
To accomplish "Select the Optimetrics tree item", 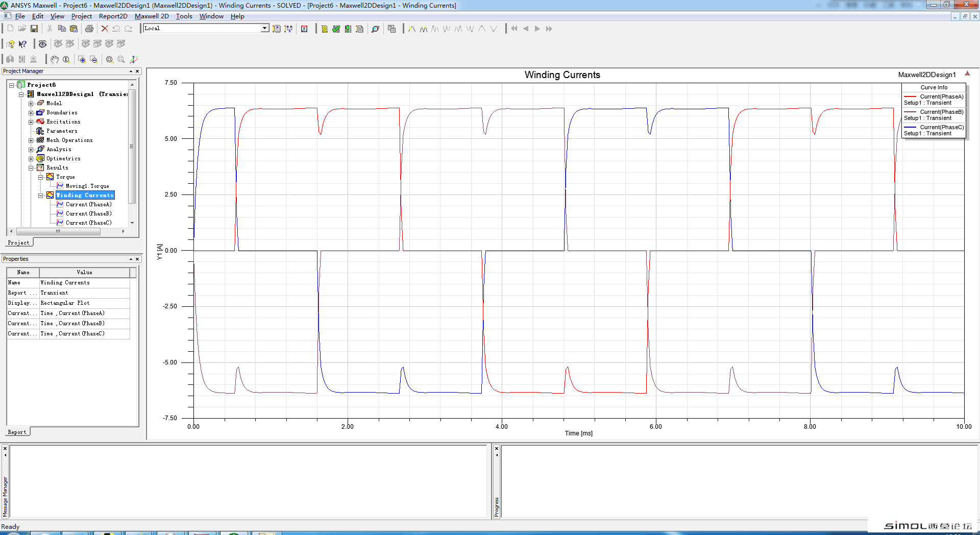I will click(63, 158).
